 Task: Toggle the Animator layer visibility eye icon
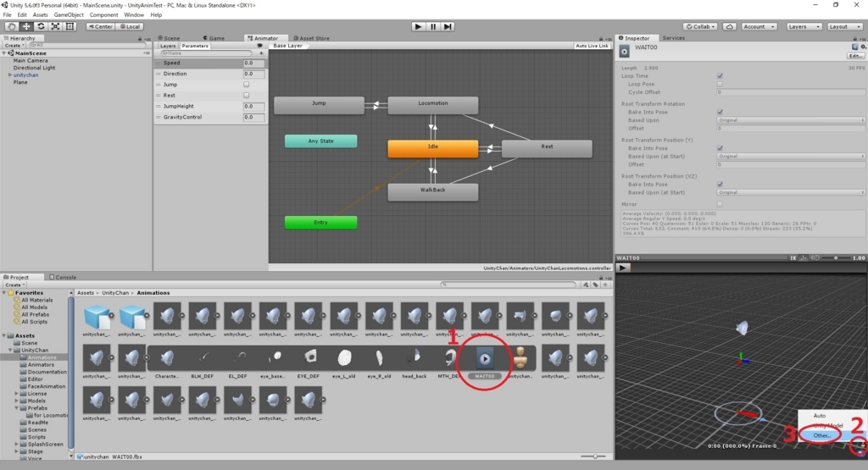pyautogui.click(x=259, y=46)
